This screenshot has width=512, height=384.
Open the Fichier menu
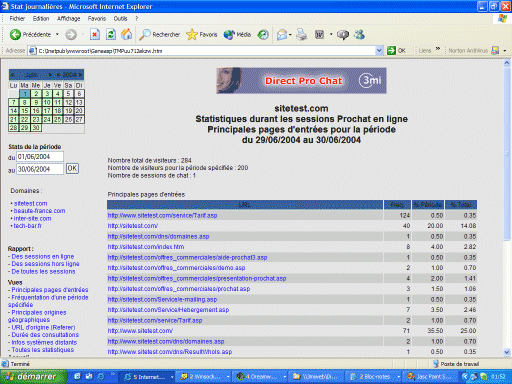point(17,19)
